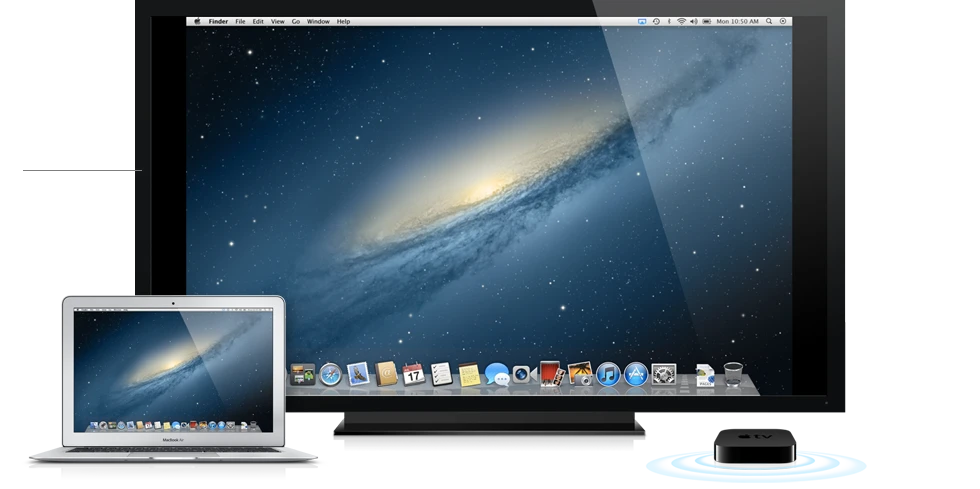Open the Help menu
The image size is (980, 489).
[344, 21]
